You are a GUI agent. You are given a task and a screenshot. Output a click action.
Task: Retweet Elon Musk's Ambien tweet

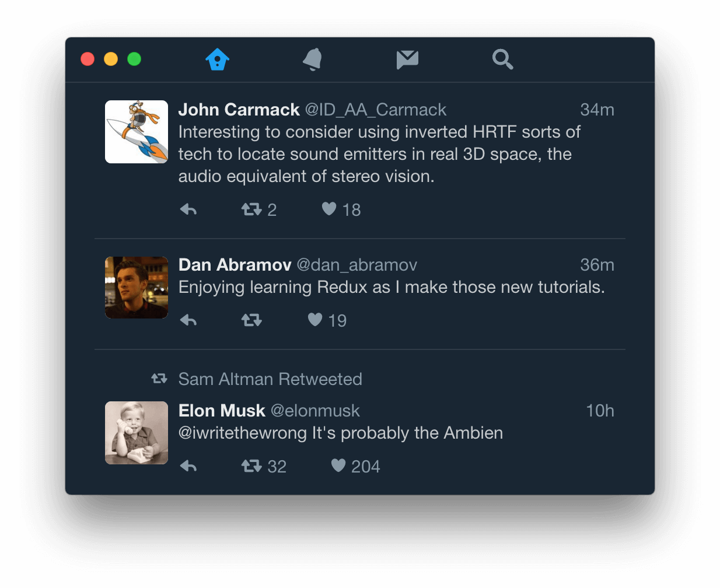coord(252,466)
